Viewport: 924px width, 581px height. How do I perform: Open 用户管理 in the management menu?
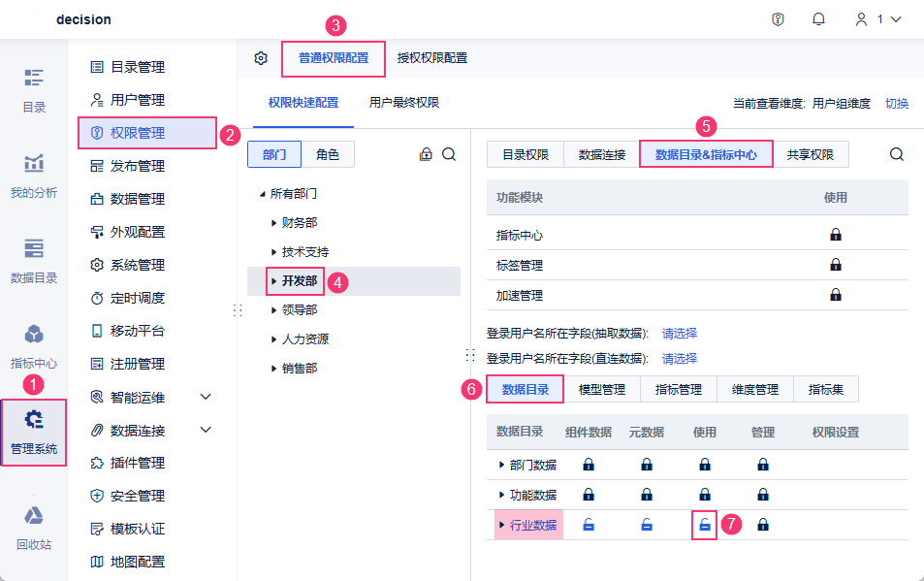click(137, 100)
